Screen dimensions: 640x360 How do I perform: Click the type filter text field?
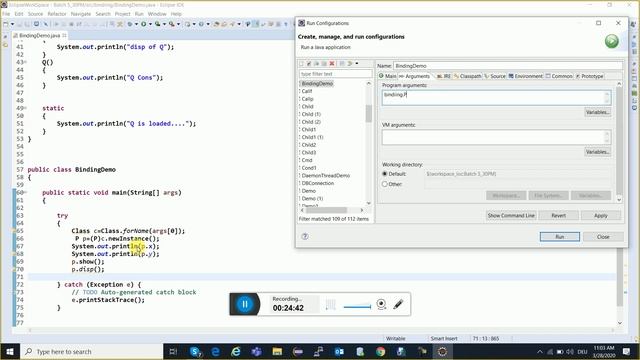tap(336, 74)
